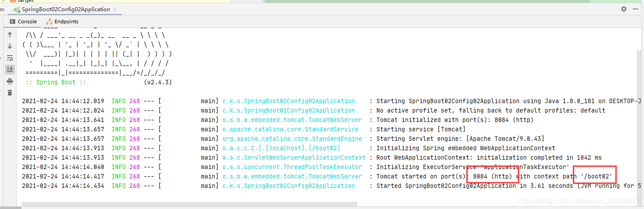Switch to the Endpoints tab

(x=62, y=22)
